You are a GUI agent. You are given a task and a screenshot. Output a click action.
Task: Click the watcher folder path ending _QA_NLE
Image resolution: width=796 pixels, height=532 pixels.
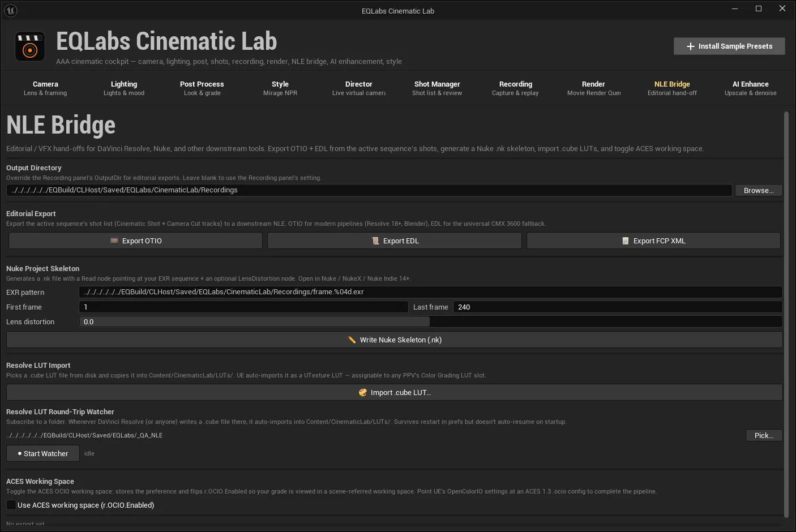(84, 435)
